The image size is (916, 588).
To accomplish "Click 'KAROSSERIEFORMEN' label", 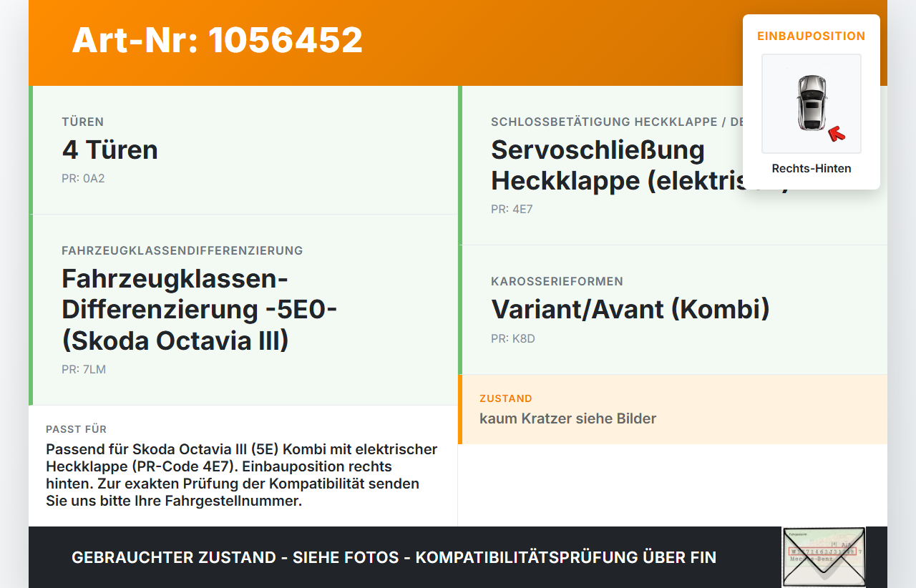I will (557, 281).
